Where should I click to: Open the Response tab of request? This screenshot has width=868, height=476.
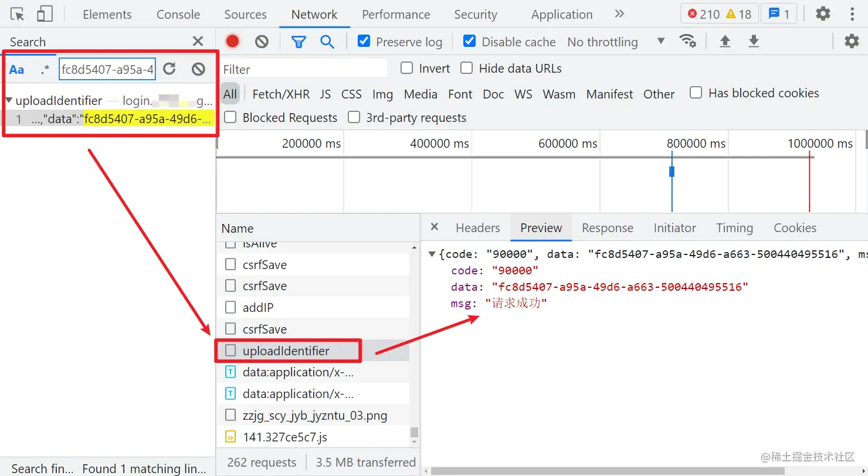[608, 227]
